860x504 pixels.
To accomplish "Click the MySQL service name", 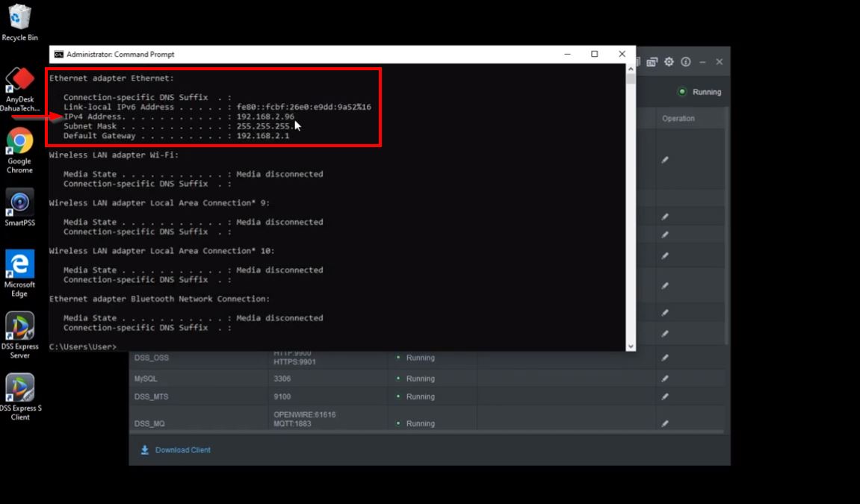I will 146,379.
